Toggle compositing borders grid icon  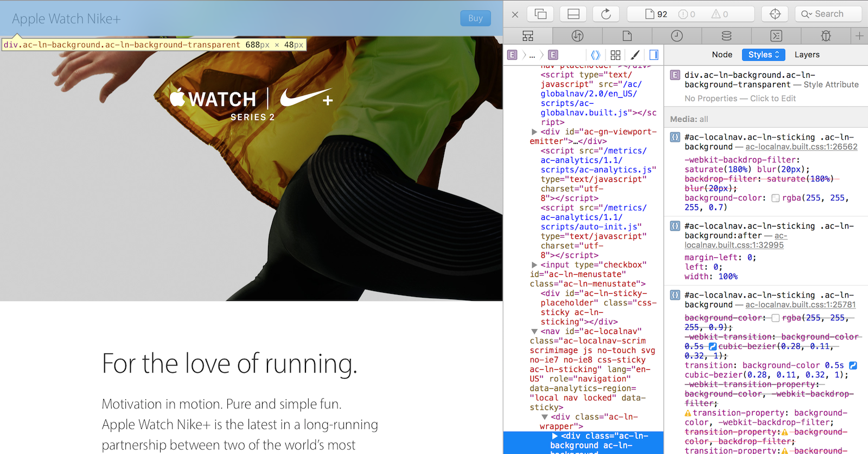click(615, 55)
